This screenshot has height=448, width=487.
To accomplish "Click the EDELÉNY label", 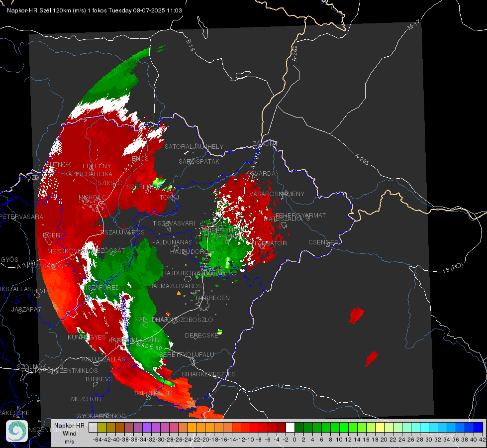I will (x=97, y=166).
